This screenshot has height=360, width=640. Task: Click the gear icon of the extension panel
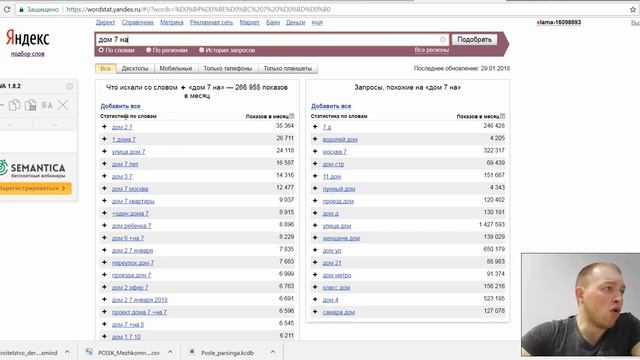pyautogui.click(x=70, y=86)
